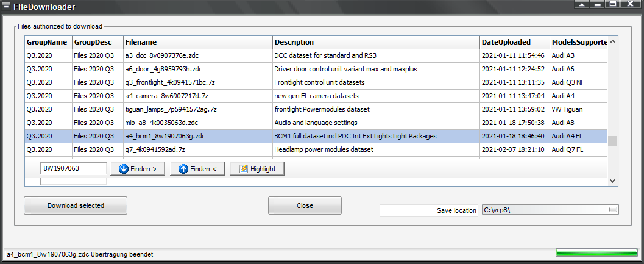The height and width of the screenshot is (264, 644).
Task: Click the vertical scrollbar thumb of file list
Action: (612, 141)
